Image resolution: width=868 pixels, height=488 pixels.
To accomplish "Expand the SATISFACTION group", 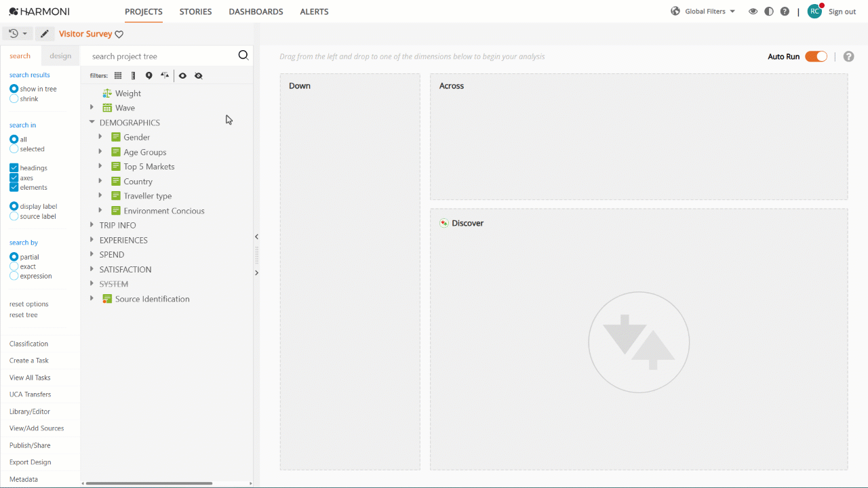I will pos(92,269).
